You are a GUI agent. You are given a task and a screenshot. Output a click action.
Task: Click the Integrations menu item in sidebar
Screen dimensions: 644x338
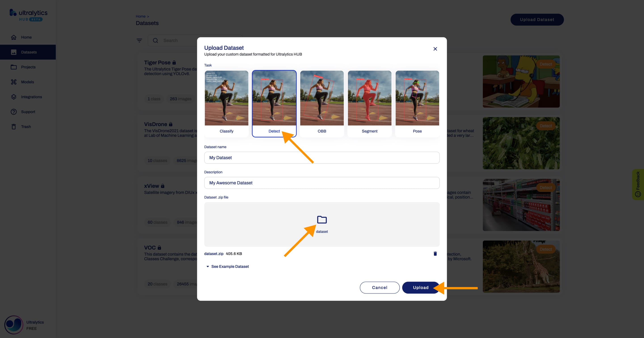tap(32, 97)
